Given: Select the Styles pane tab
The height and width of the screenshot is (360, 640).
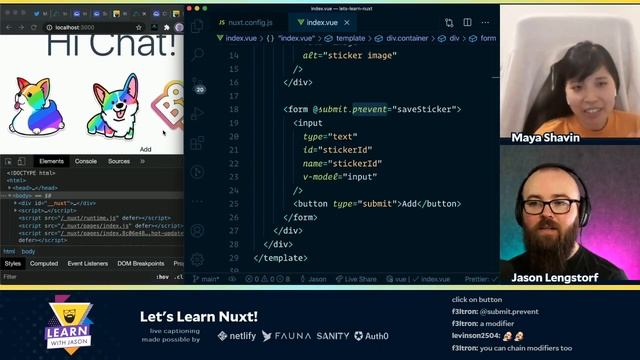Looking at the screenshot, I should point(13,264).
